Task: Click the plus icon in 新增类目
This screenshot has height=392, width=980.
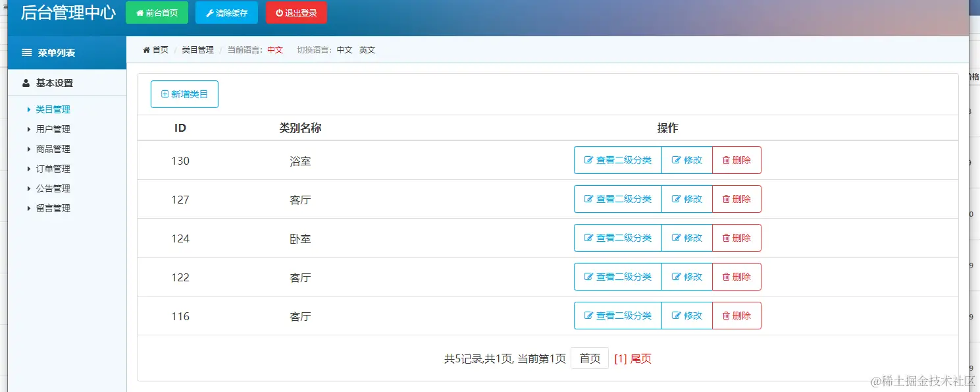Action: point(165,94)
